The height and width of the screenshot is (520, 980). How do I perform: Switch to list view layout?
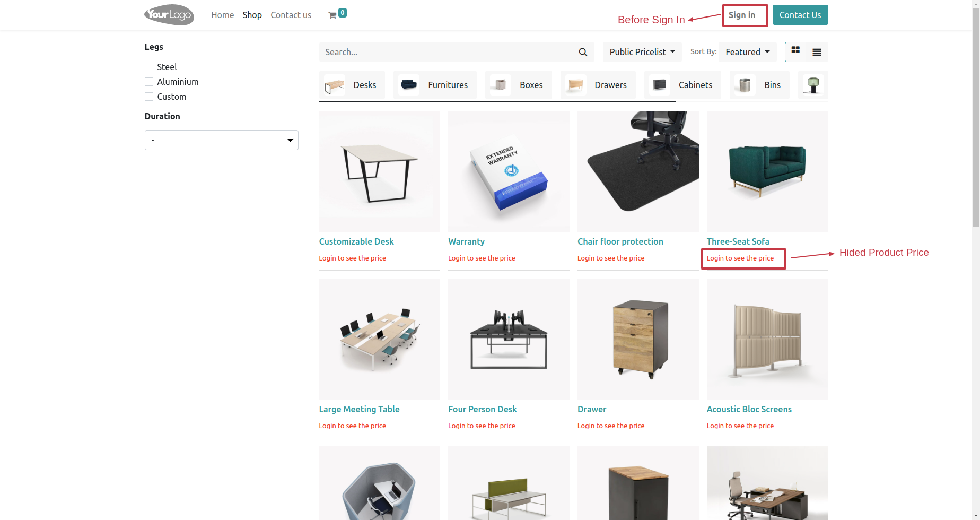pyautogui.click(x=817, y=52)
